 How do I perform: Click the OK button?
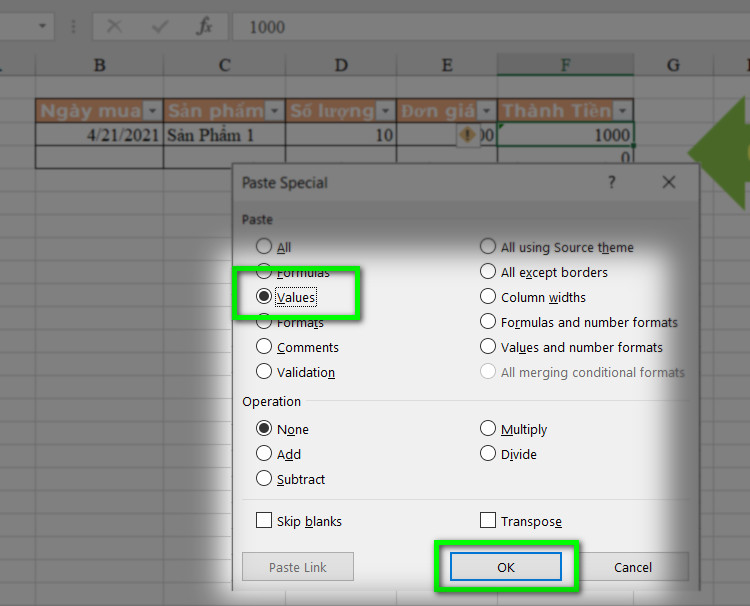pos(506,567)
